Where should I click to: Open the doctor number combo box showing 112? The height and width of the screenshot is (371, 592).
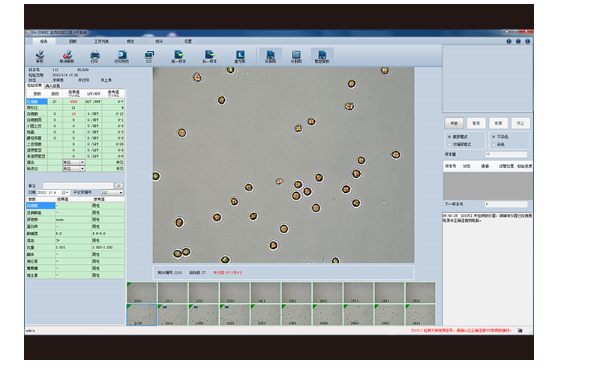click(x=112, y=192)
